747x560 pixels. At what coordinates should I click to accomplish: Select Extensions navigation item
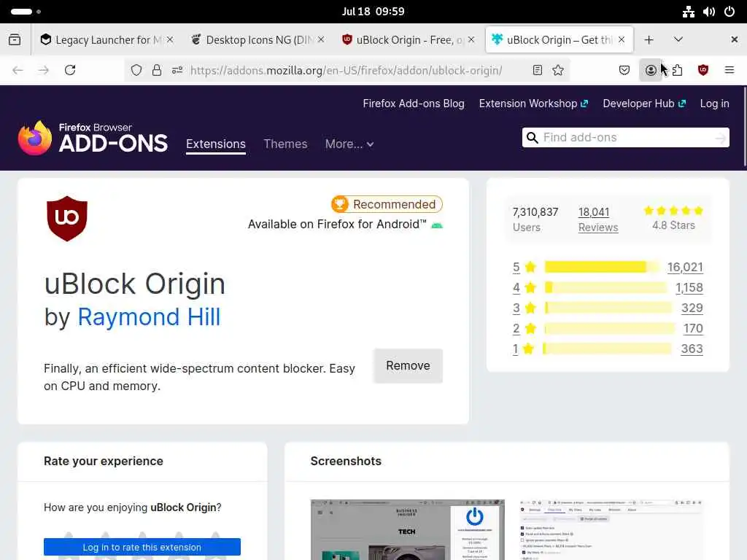pos(216,144)
